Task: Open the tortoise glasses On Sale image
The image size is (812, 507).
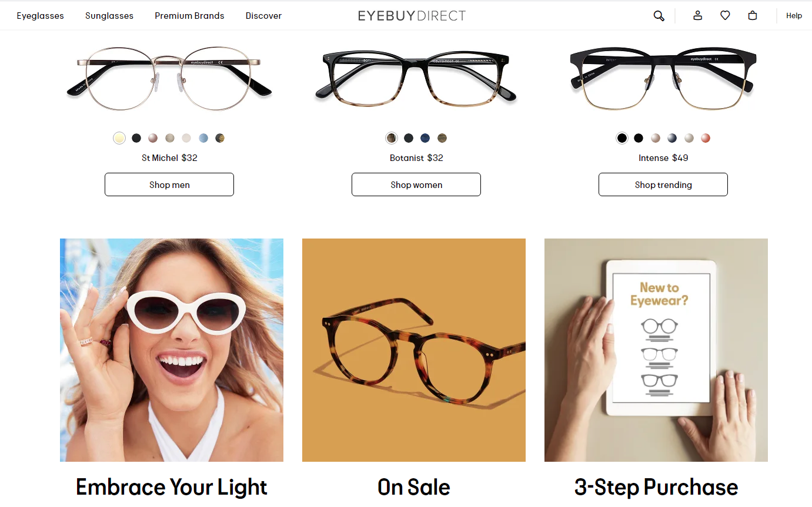Action: [x=414, y=350]
